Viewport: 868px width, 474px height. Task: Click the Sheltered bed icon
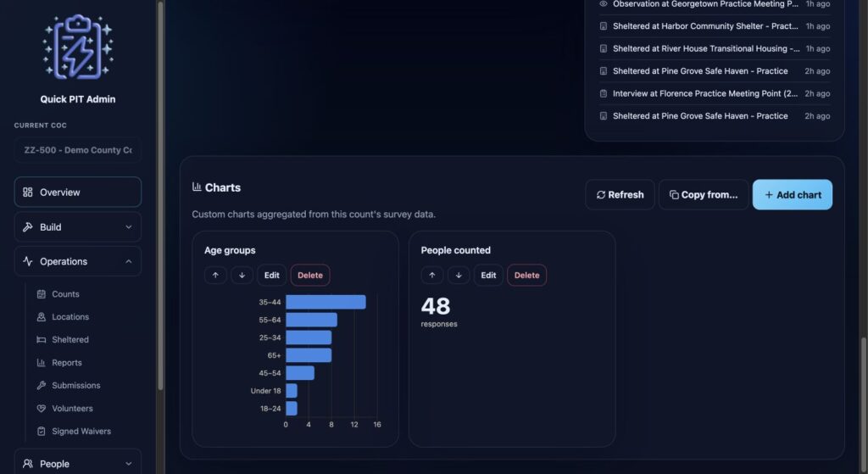tap(41, 339)
